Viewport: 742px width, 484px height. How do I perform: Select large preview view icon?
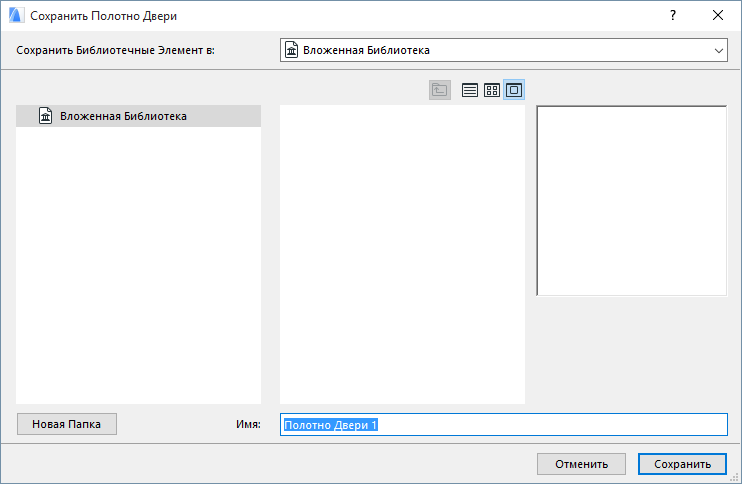[x=514, y=90]
